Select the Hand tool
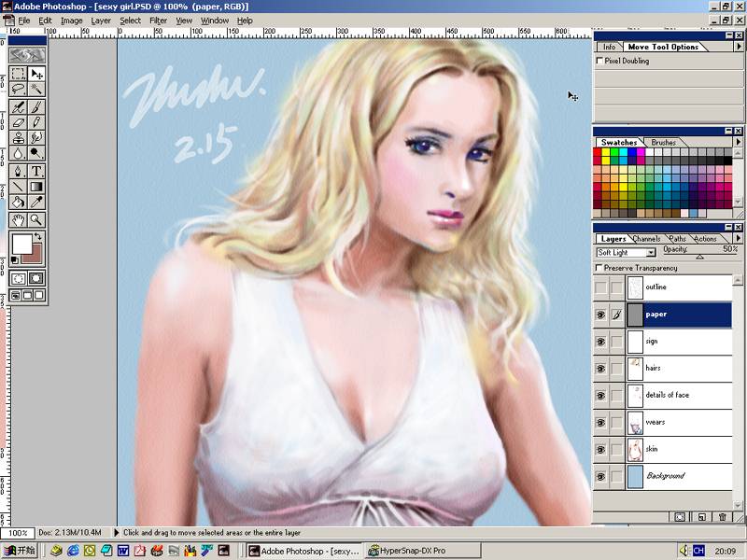747x560 pixels. [18, 219]
